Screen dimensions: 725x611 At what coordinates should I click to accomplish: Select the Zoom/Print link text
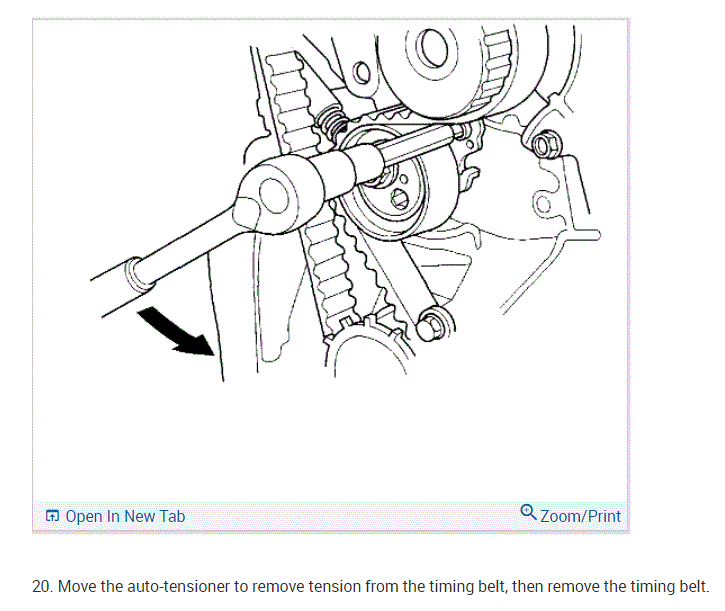pyautogui.click(x=580, y=516)
